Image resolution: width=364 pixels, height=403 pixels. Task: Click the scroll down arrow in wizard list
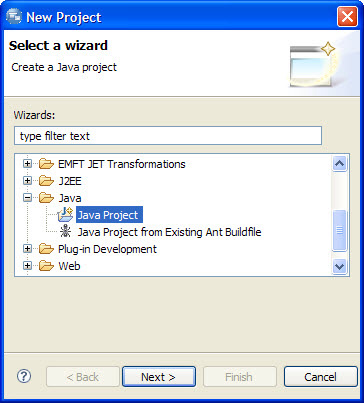coord(340,266)
